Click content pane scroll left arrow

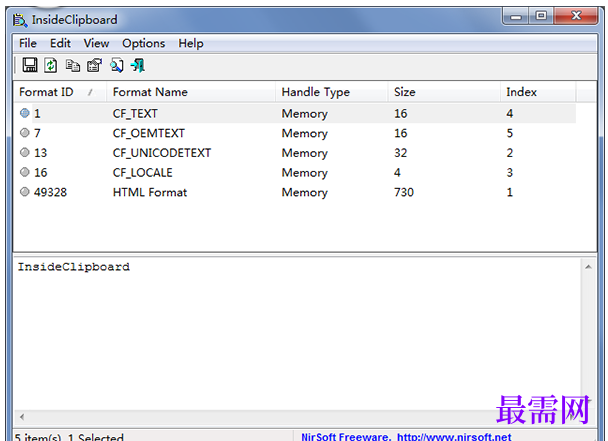click(22, 417)
